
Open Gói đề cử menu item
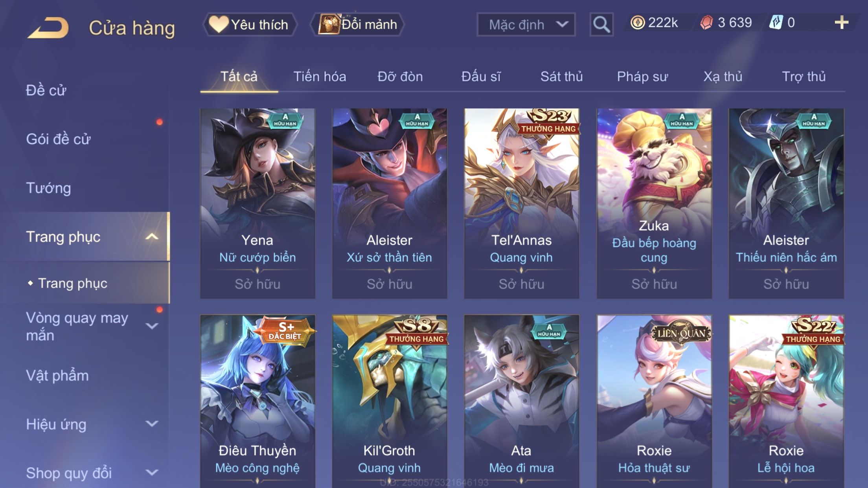[58, 139]
